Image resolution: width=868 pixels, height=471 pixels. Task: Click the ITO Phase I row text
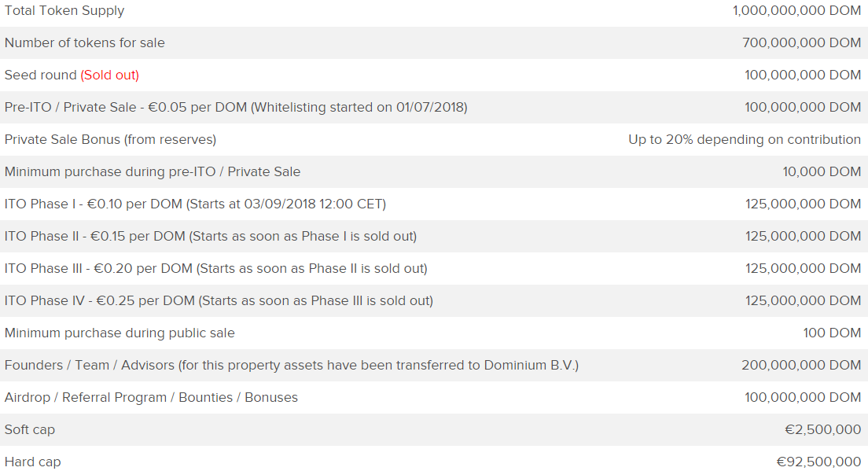point(196,204)
